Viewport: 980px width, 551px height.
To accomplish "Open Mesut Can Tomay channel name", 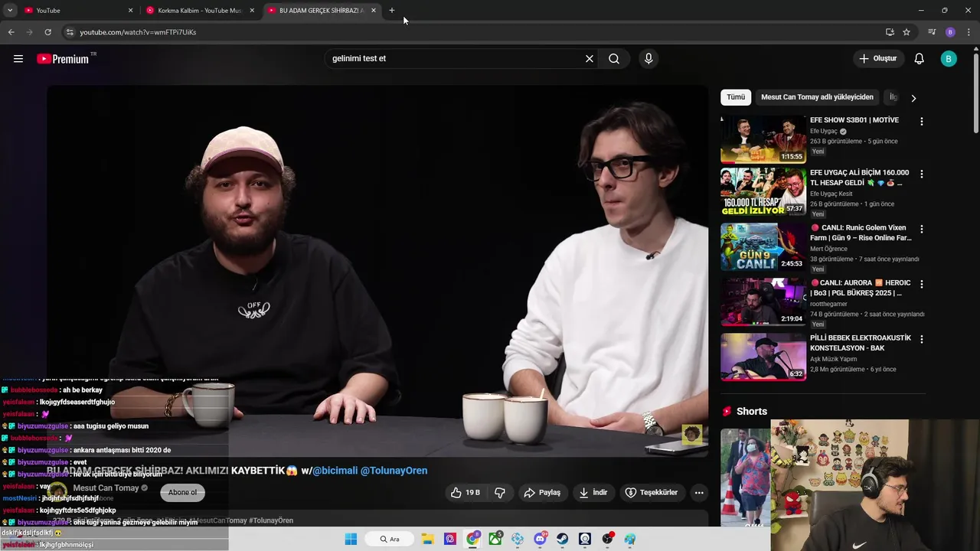I will tap(106, 488).
